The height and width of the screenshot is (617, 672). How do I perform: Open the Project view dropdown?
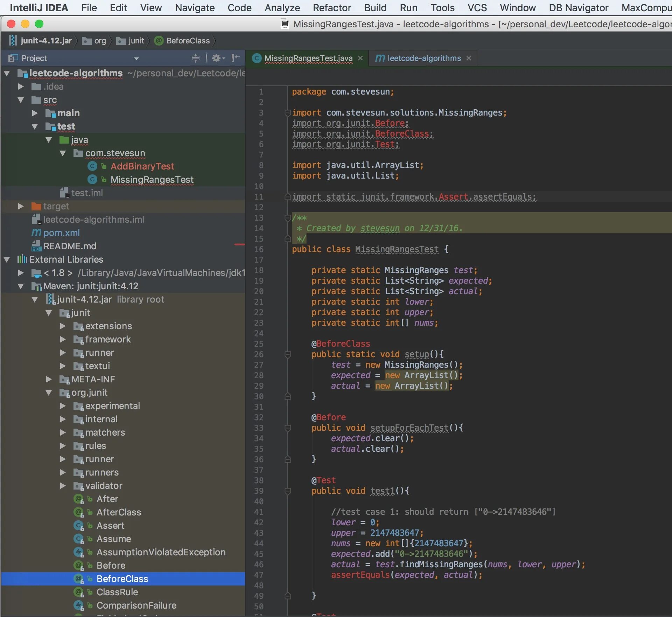136,58
